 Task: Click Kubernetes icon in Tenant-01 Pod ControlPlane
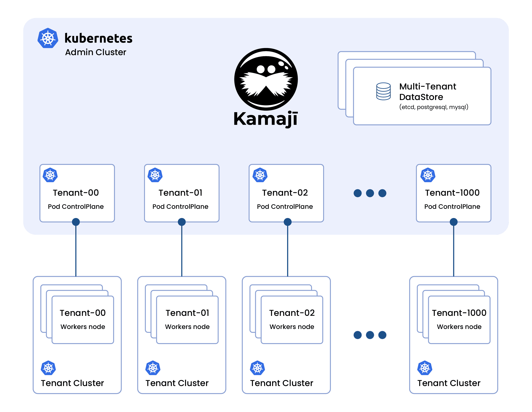coord(155,175)
